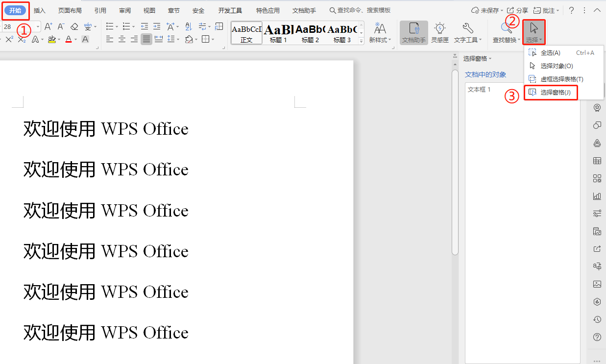Select the 标题 1 style
The height and width of the screenshot is (364, 606).
pos(278,33)
